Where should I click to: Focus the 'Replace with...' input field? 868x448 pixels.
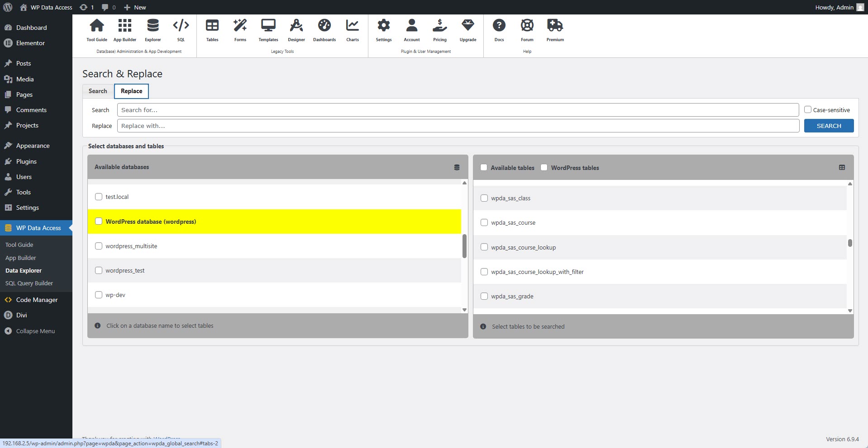click(458, 126)
